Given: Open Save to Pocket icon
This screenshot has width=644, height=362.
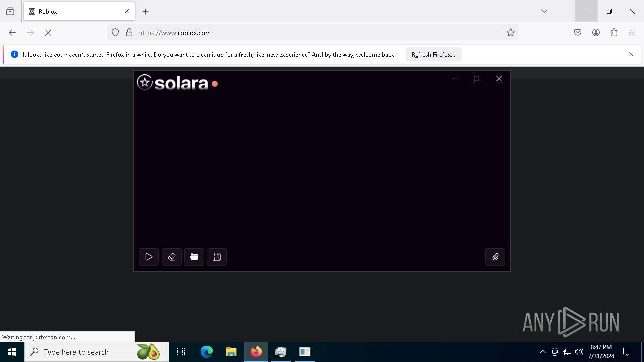Looking at the screenshot, I should [x=578, y=33].
